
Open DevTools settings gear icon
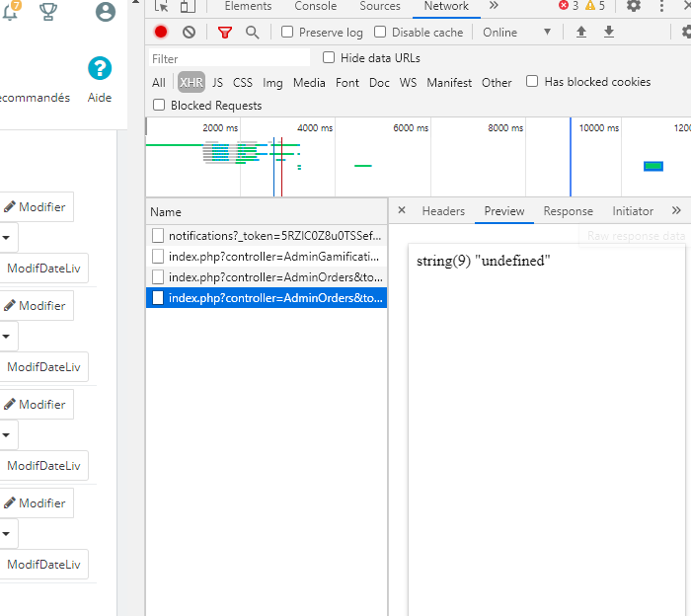(634, 6)
